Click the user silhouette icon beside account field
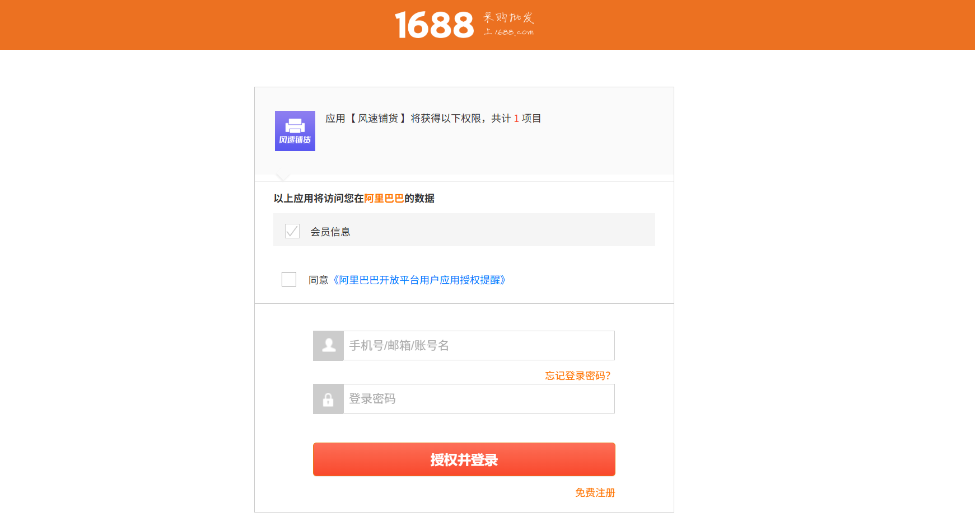This screenshot has width=980, height=517. [329, 346]
